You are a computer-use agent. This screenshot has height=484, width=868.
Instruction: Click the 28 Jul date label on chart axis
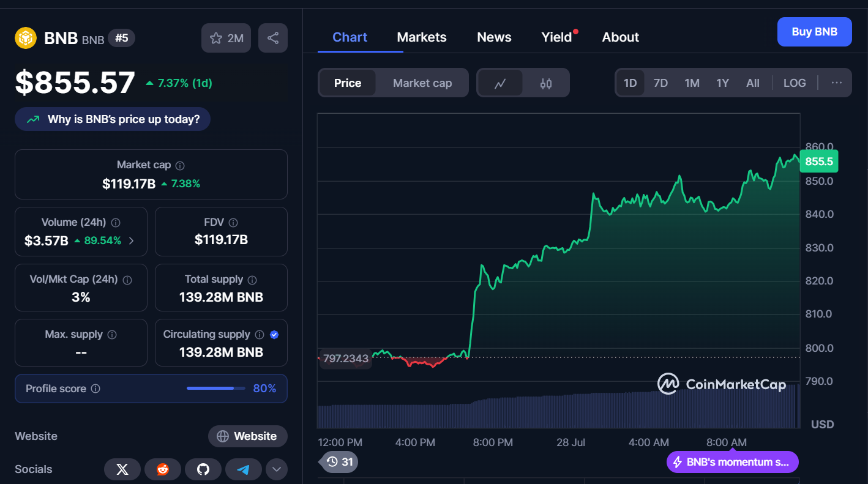click(571, 442)
